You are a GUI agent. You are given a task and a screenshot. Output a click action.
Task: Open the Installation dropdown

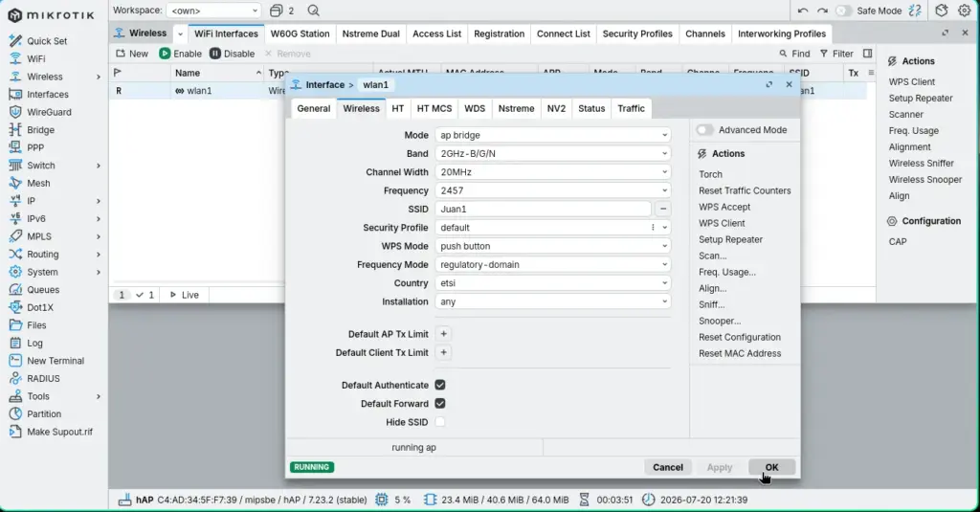pyautogui.click(x=553, y=301)
